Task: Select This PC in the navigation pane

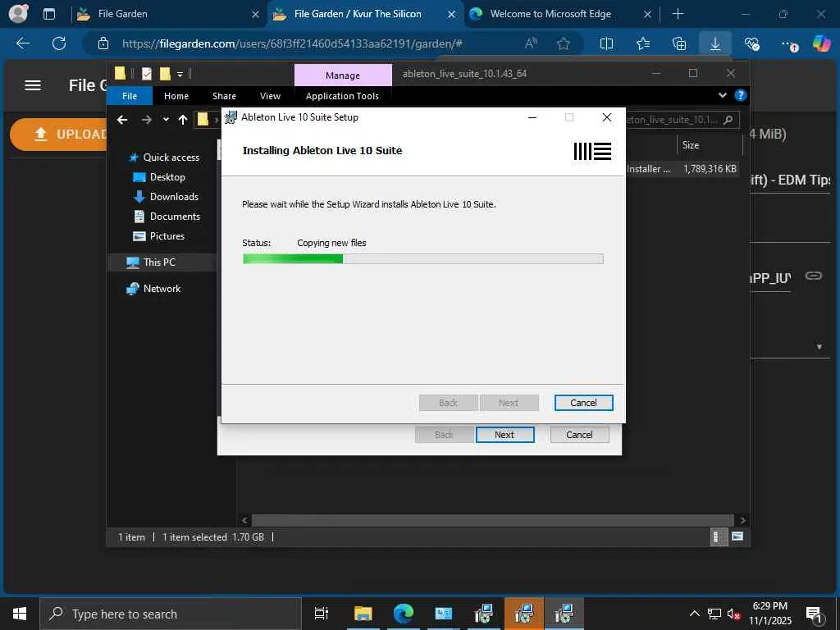Action: [159, 262]
